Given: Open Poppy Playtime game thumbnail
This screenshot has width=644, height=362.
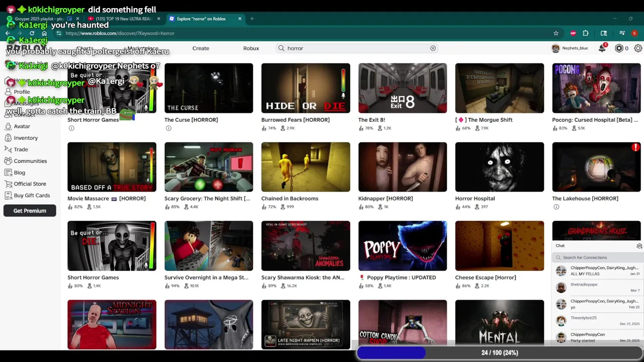Looking at the screenshot, I should click(x=403, y=246).
